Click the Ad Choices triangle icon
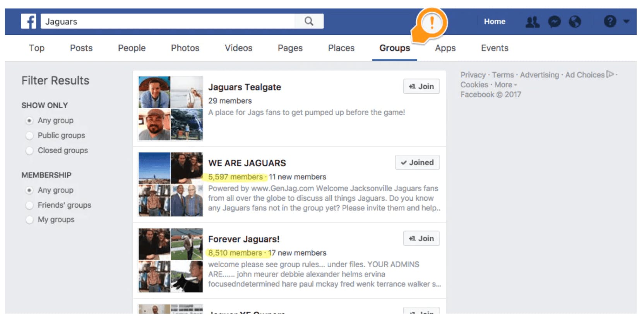Image resolution: width=644 pixels, height=321 pixels. click(x=610, y=74)
